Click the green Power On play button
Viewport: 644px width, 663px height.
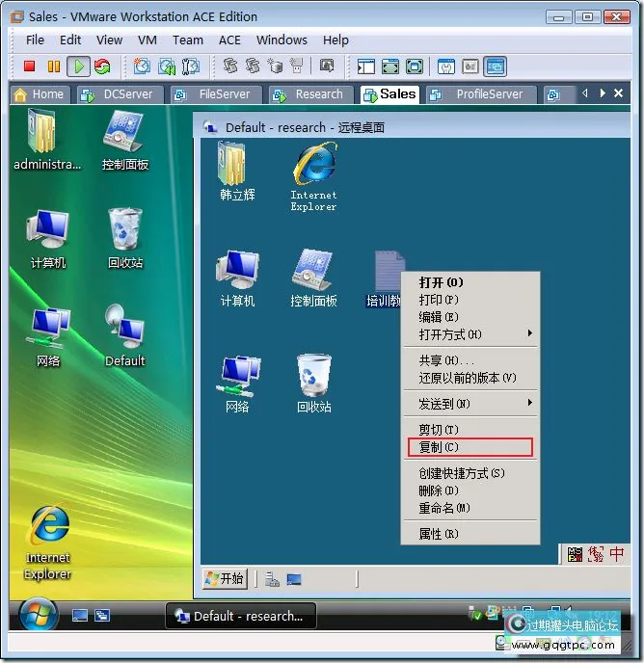[x=78, y=66]
